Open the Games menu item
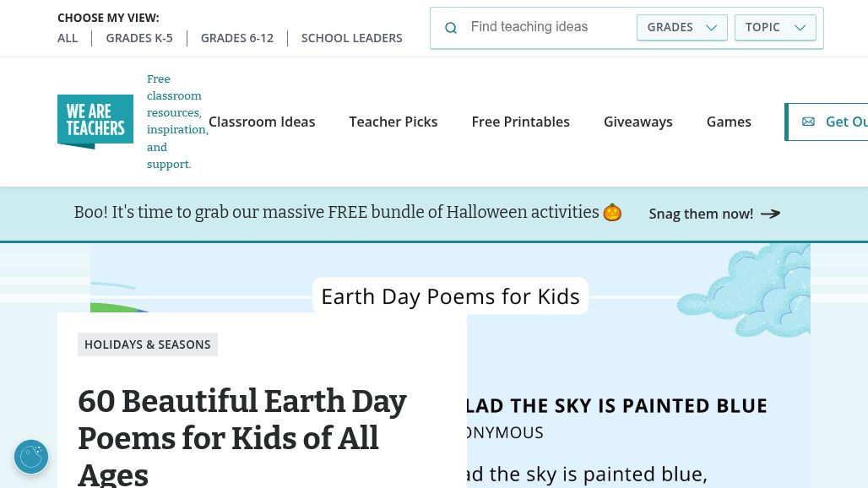Screen dimensions: 868x488 point(729,122)
